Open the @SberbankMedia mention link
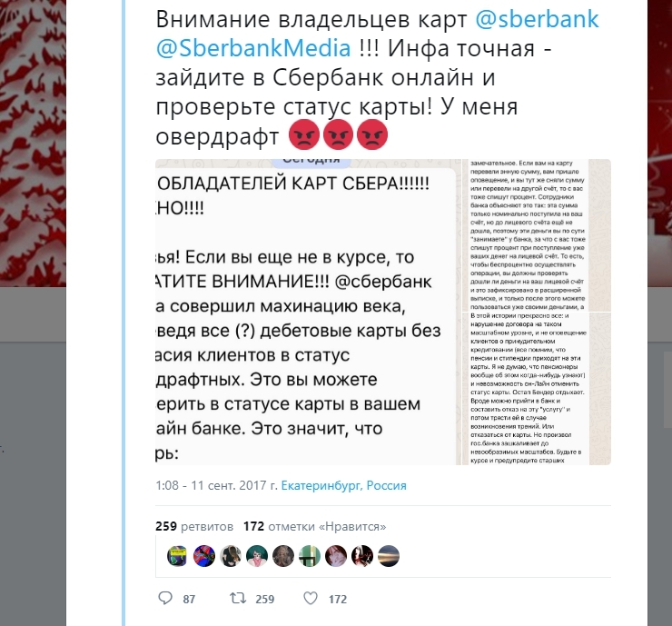 point(253,48)
